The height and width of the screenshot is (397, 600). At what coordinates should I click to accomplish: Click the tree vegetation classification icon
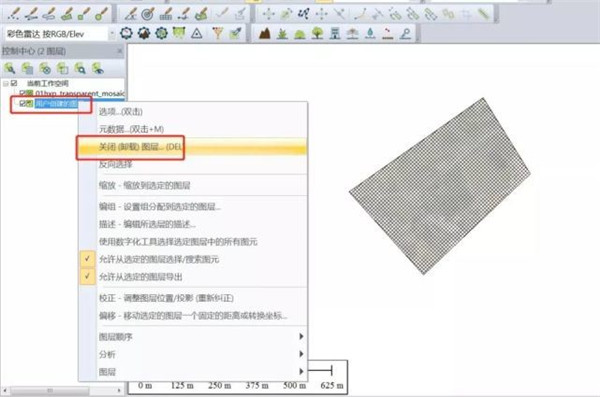(x=317, y=34)
